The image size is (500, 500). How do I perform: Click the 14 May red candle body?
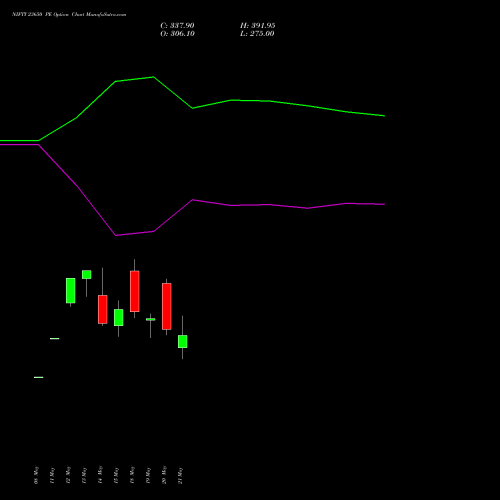pyautogui.click(x=103, y=309)
